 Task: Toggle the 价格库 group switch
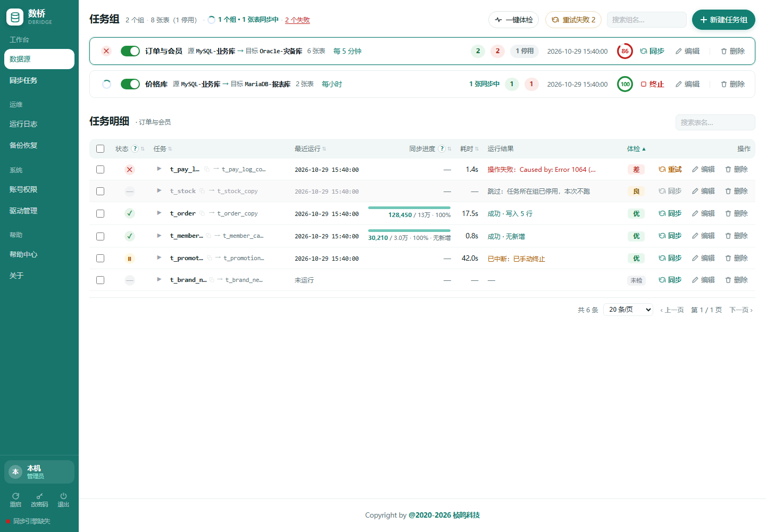point(130,84)
